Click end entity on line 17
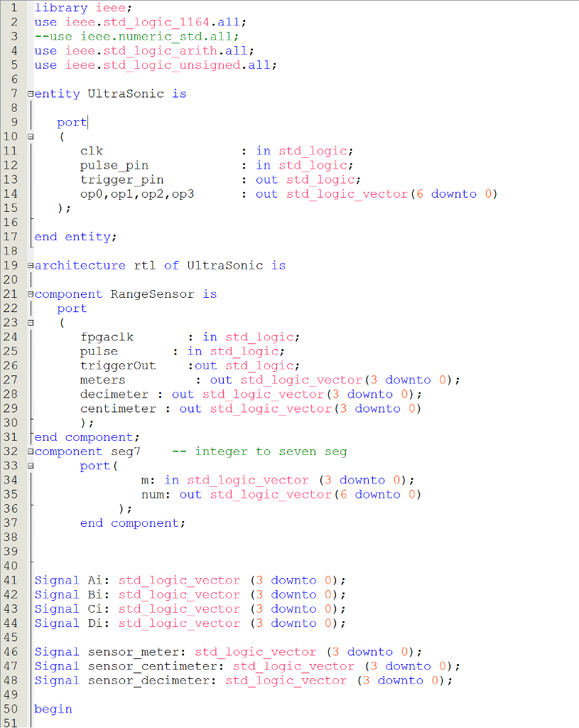 (x=64, y=236)
